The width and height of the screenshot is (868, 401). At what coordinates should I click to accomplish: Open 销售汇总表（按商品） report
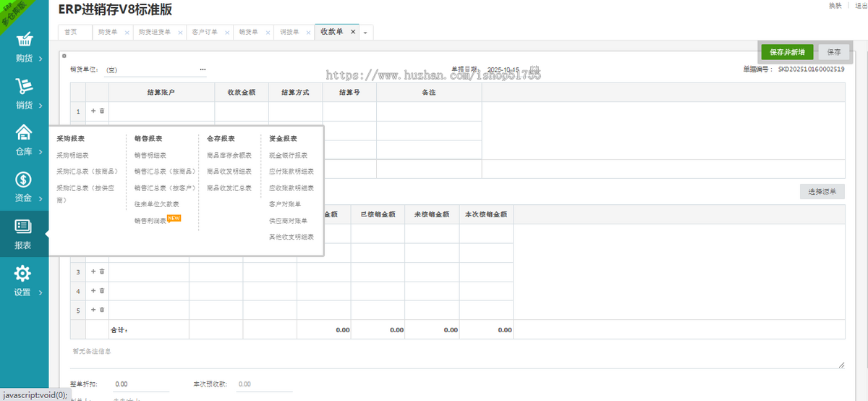165,172
